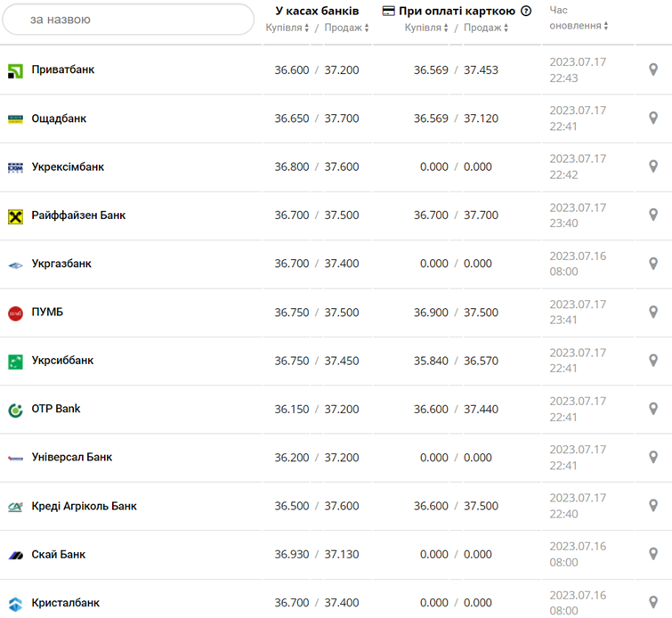Viewport: 672px width, 618px height.
Task: Click the Кристалбанк bank name
Action: [65, 603]
